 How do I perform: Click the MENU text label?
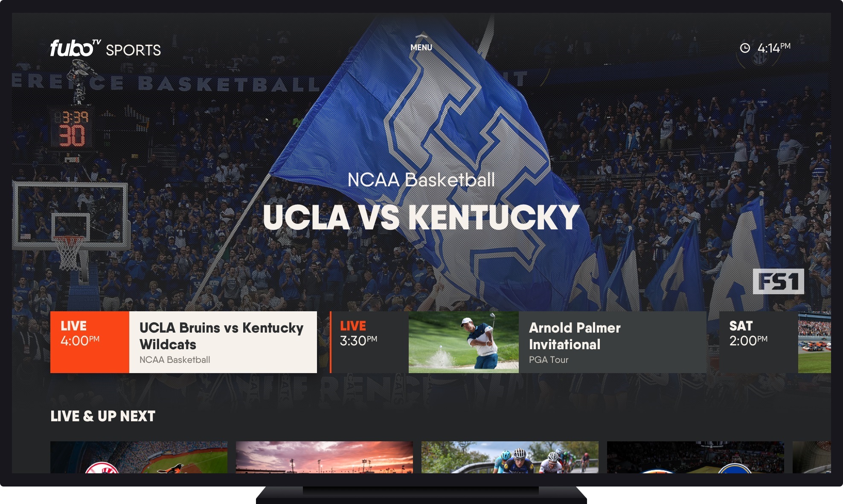pos(421,47)
